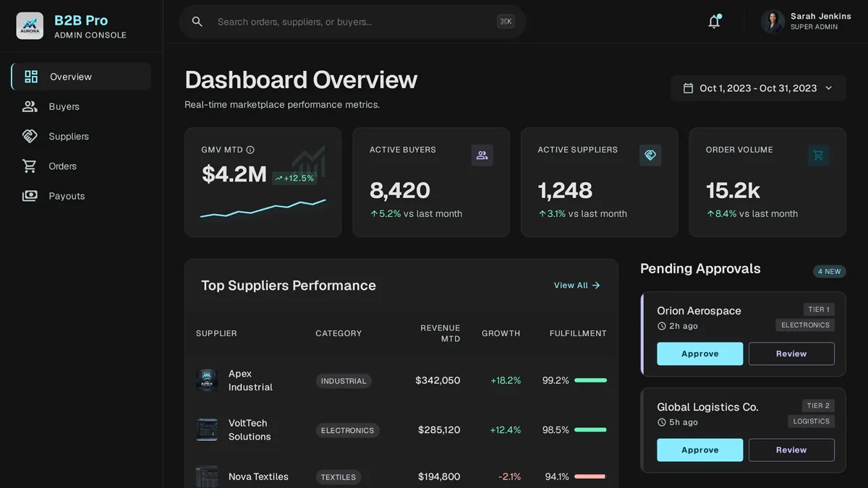Go to Buyers section
The image size is (868, 488).
81,106
